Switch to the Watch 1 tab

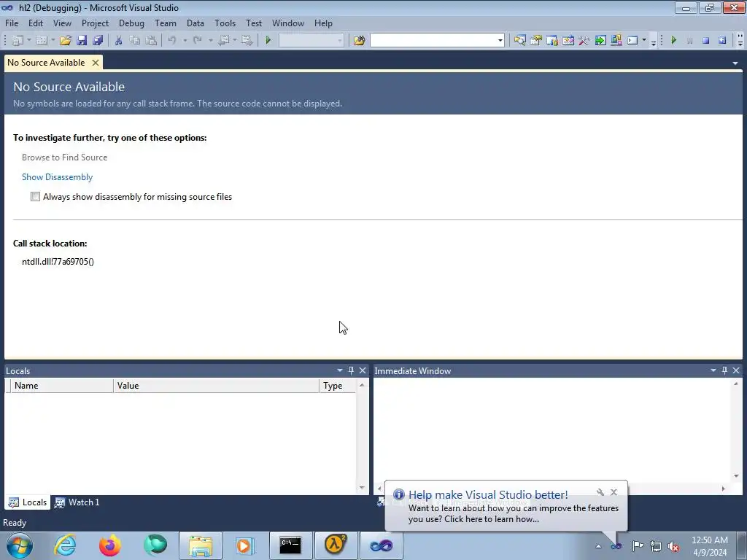(x=77, y=502)
